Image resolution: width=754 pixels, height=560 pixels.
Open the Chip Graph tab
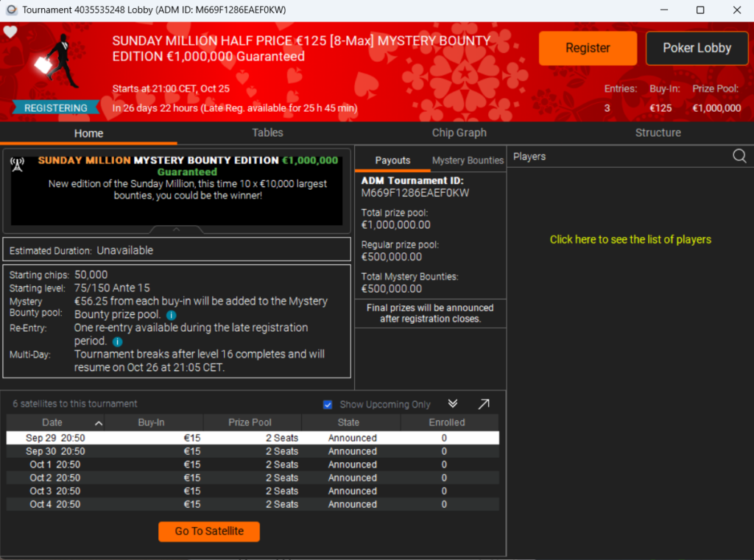click(459, 132)
